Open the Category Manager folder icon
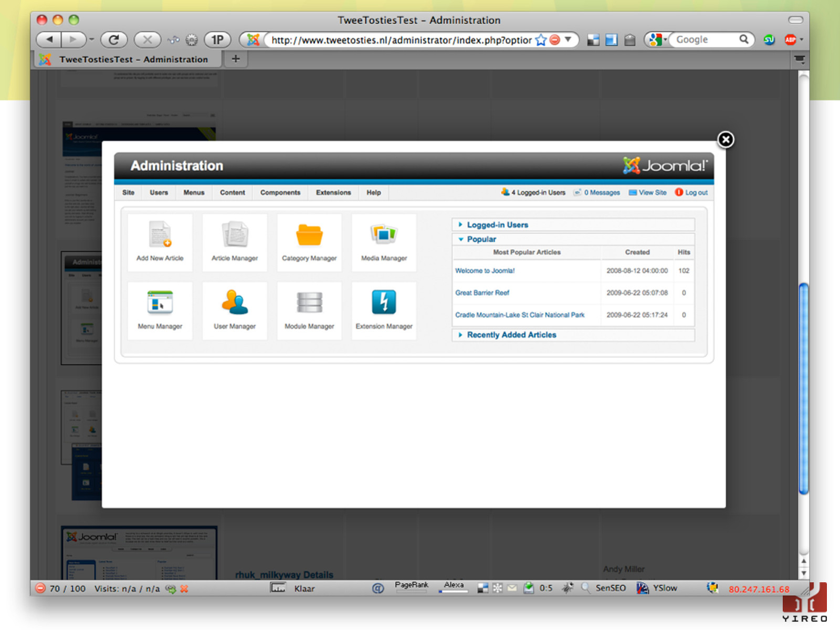 coord(309,242)
